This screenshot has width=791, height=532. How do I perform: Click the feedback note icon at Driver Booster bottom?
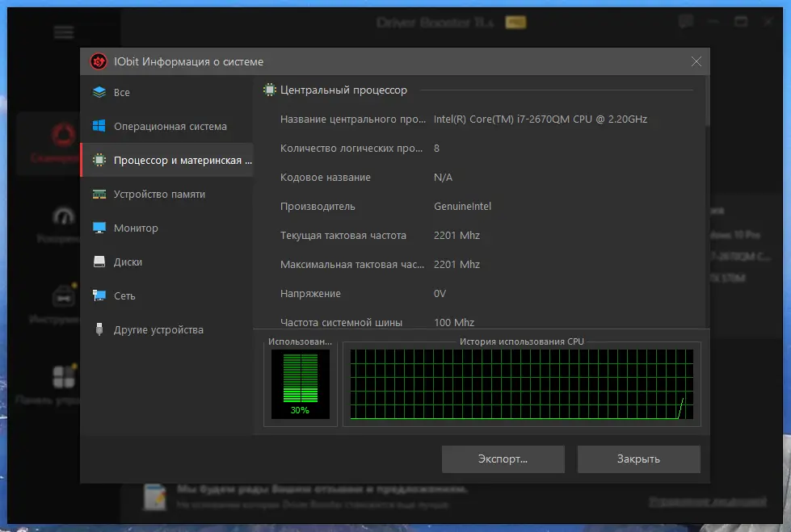[x=155, y=496]
